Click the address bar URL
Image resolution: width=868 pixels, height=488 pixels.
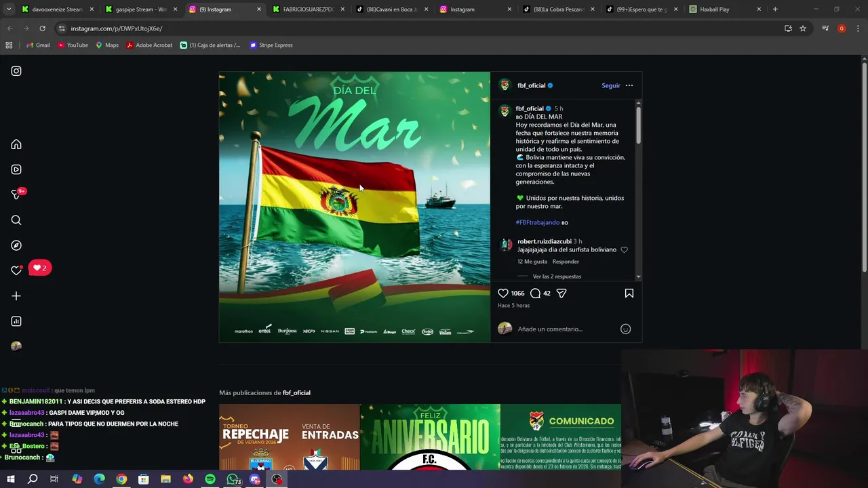[117, 28]
